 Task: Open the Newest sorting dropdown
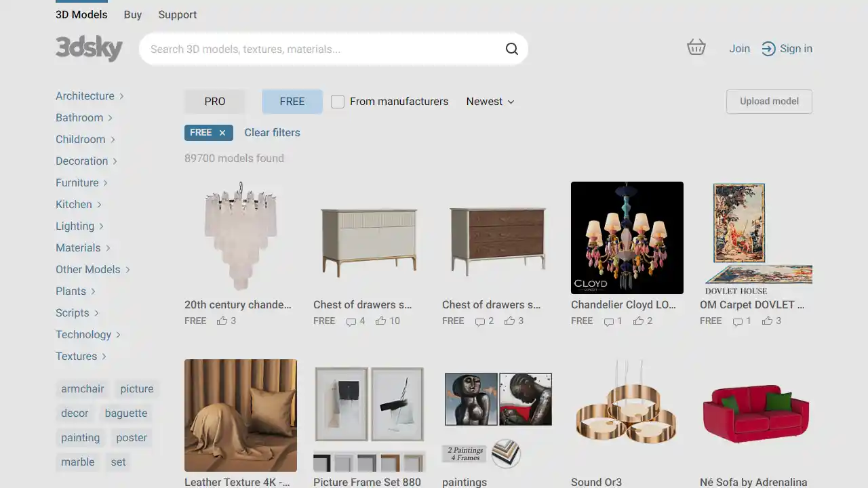point(489,101)
